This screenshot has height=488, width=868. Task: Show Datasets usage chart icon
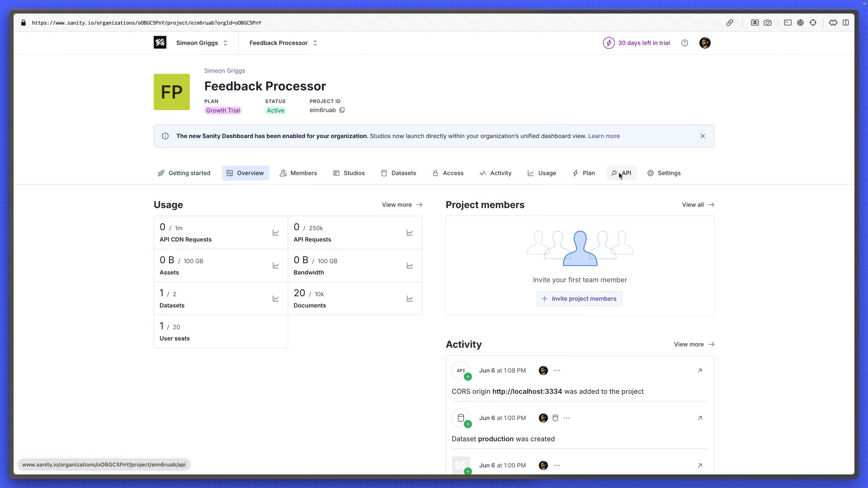tap(275, 299)
